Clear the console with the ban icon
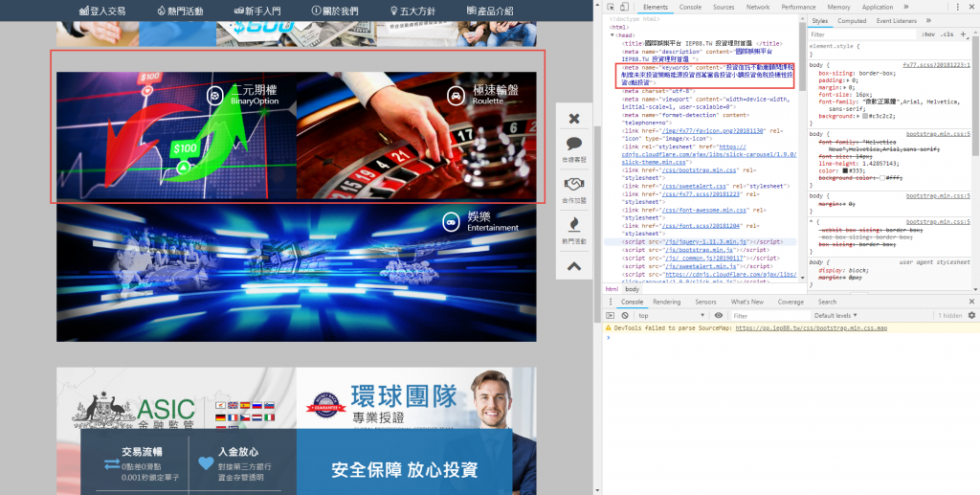Viewport: 980px width, 495px height. (626, 315)
